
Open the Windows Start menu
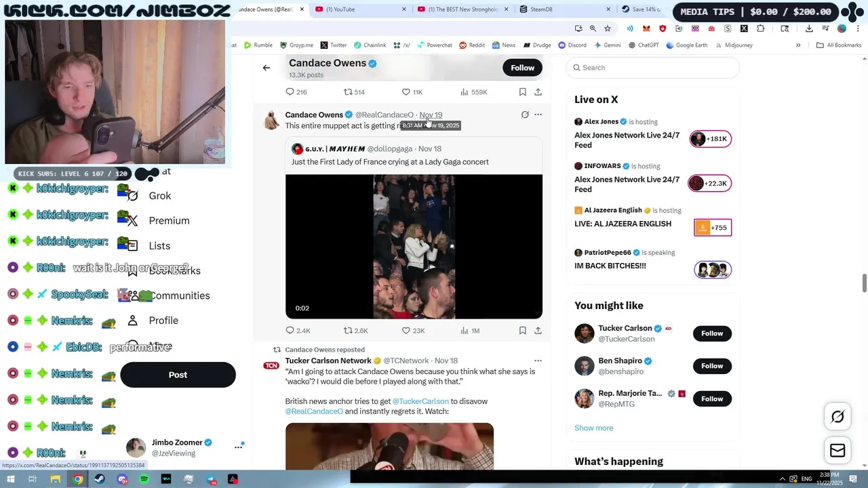tap(10, 479)
